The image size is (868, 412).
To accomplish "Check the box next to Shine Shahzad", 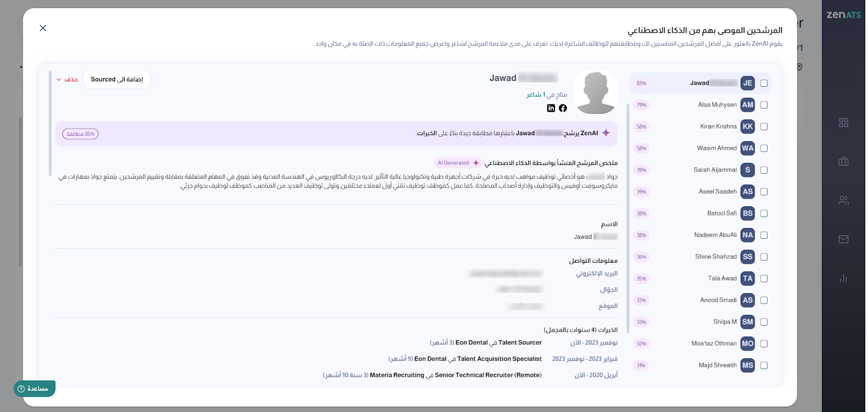I will (764, 257).
